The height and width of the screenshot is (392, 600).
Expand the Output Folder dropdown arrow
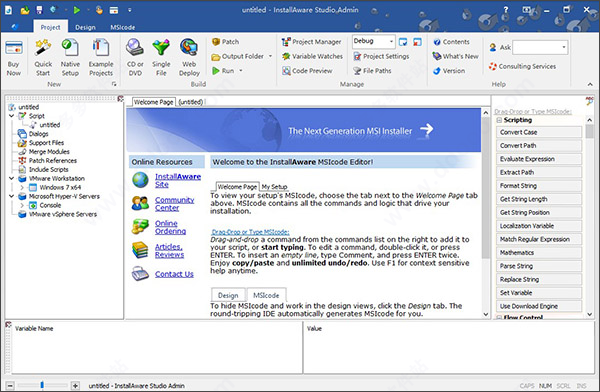(x=270, y=56)
